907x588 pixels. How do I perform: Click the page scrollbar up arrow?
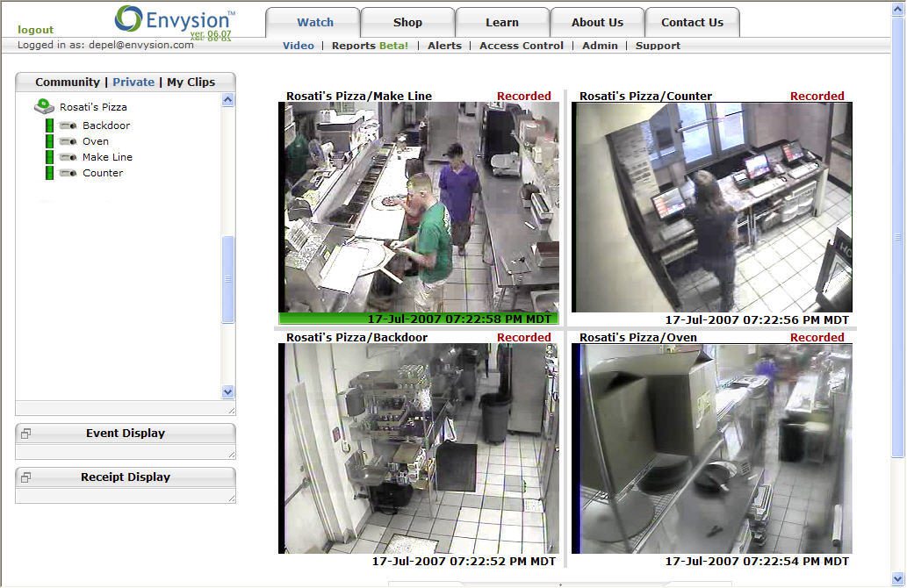897,10
